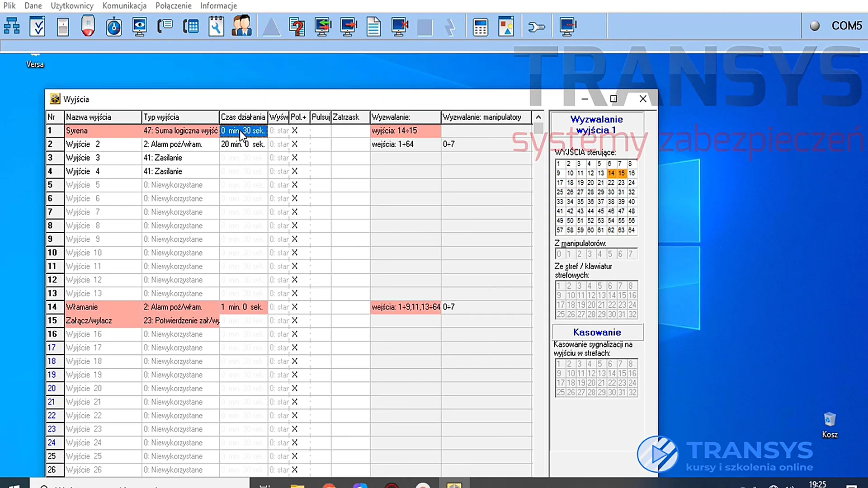
Task: Open the Użytkownicy menu
Action: pos(72,6)
